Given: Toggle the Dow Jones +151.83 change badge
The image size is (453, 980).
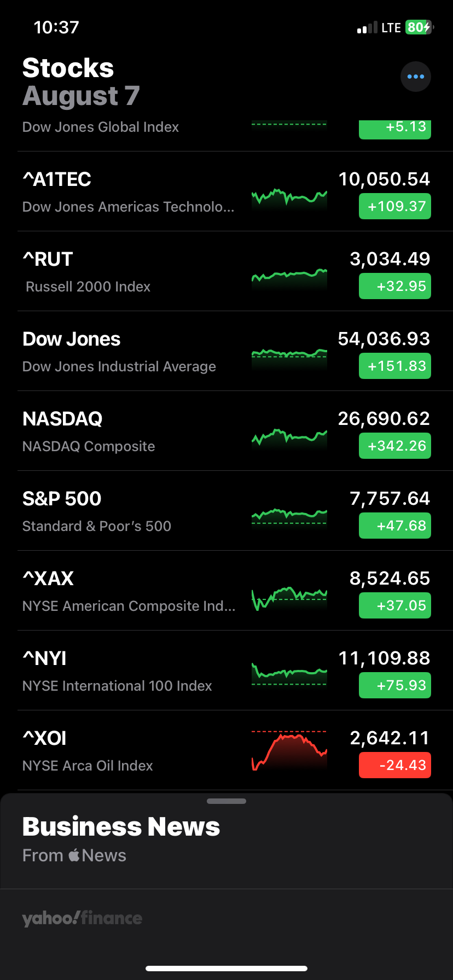Looking at the screenshot, I should (x=395, y=366).
